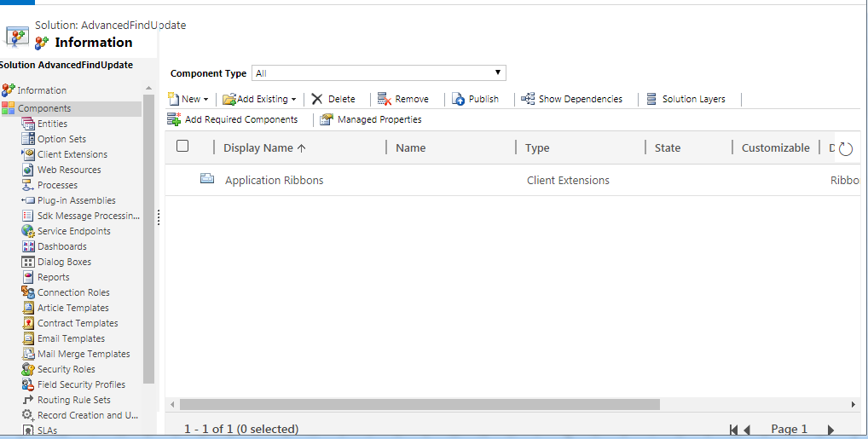Click the Show Dependencies icon
The image size is (868, 439).
pyautogui.click(x=528, y=99)
